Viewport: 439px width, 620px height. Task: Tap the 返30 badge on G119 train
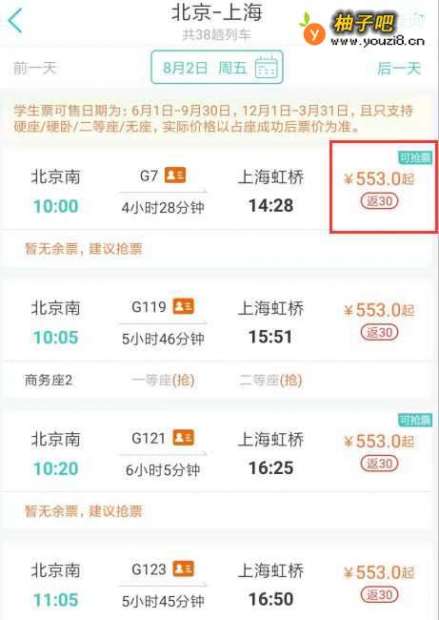379,333
